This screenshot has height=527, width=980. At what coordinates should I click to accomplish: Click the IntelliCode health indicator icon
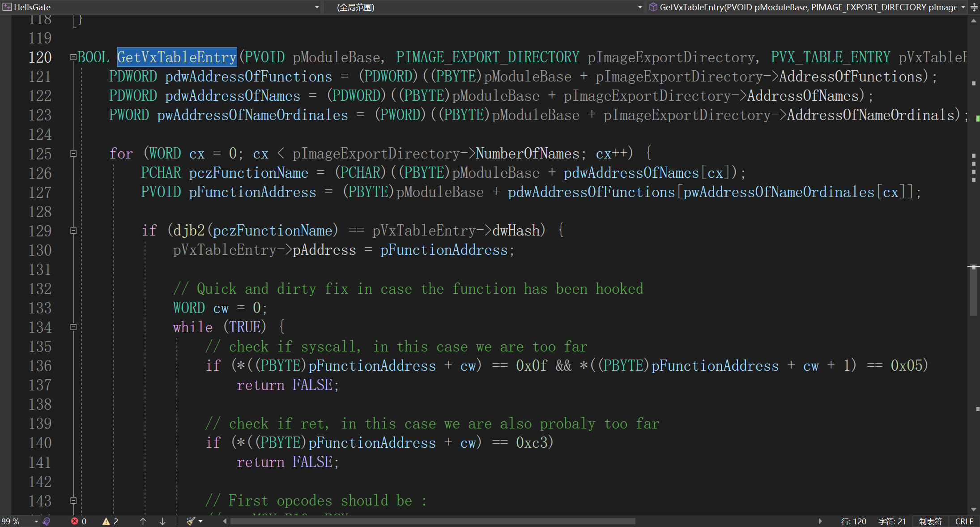click(x=47, y=521)
